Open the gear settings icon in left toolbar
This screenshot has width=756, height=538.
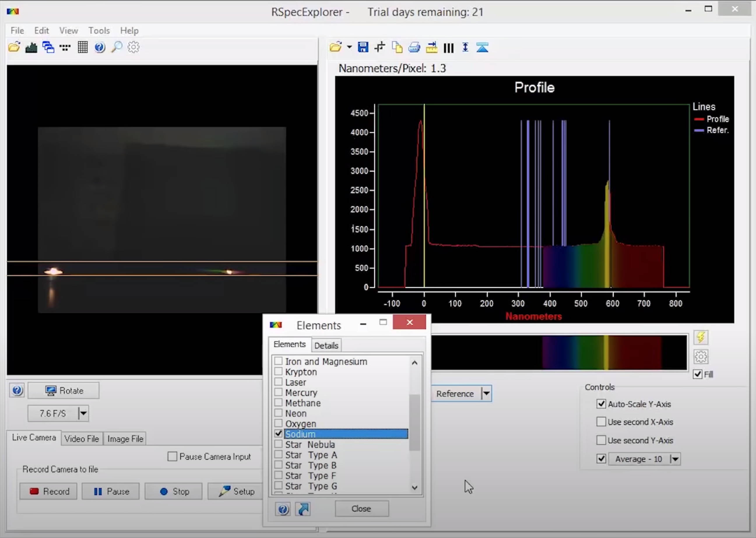pyautogui.click(x=133, y=48)
